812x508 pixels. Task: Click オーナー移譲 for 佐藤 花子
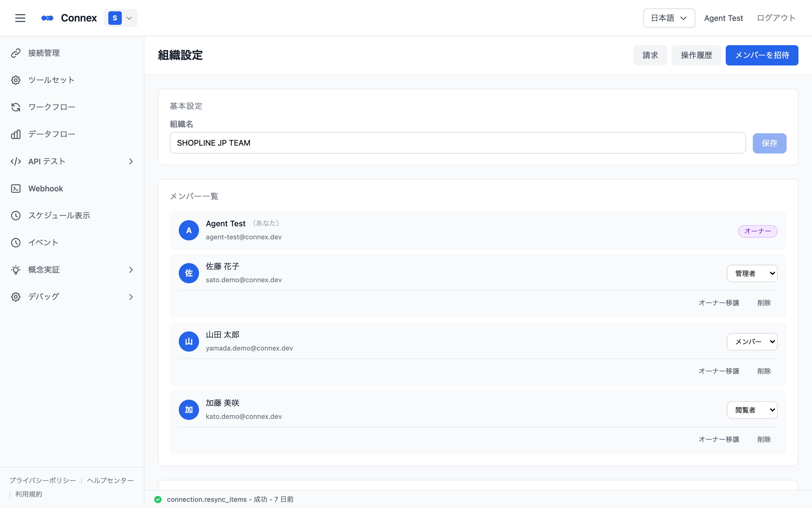[x=719, y=303]
